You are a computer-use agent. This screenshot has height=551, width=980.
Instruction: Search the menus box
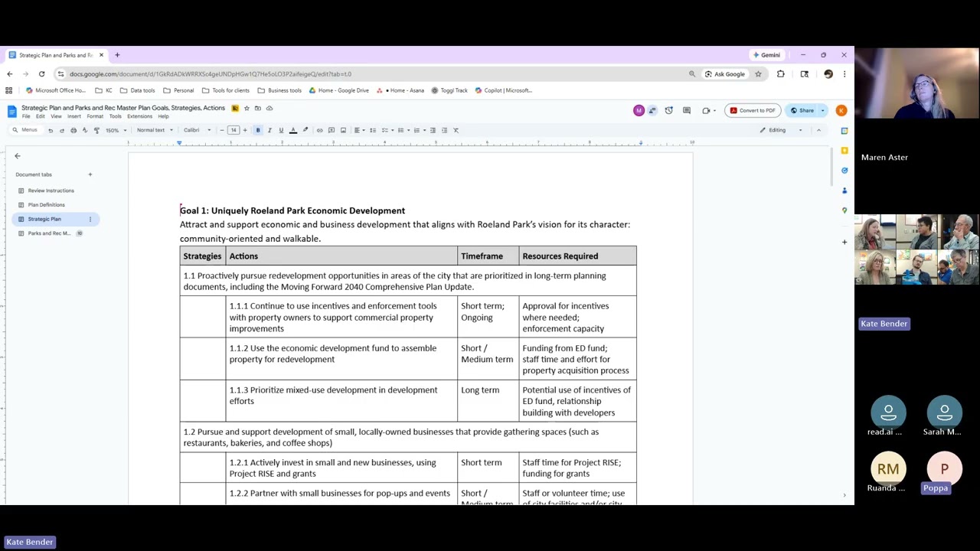(x=25, y=130)
